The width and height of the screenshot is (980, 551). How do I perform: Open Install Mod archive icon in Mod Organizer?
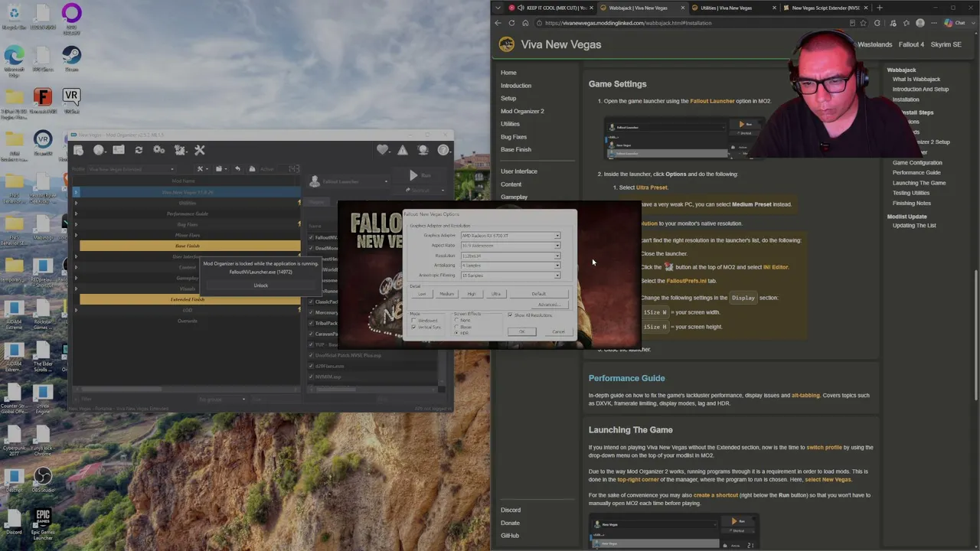click(79, 150)
